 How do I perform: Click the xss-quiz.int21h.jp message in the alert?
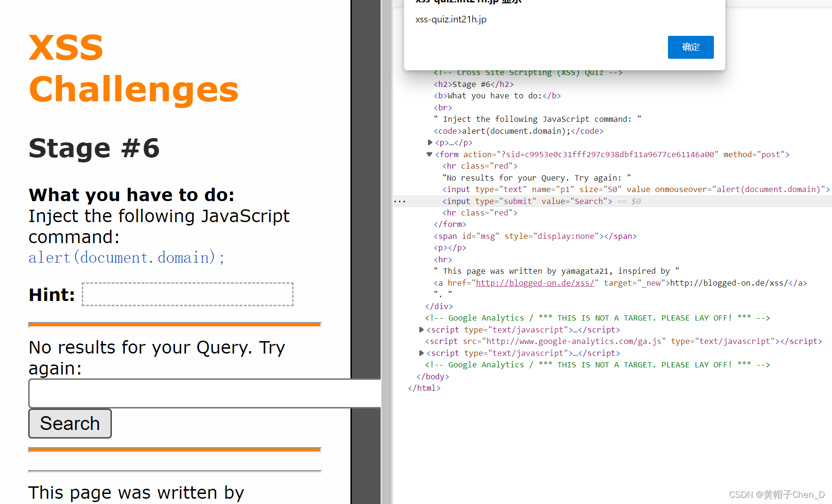pos(451,20)
